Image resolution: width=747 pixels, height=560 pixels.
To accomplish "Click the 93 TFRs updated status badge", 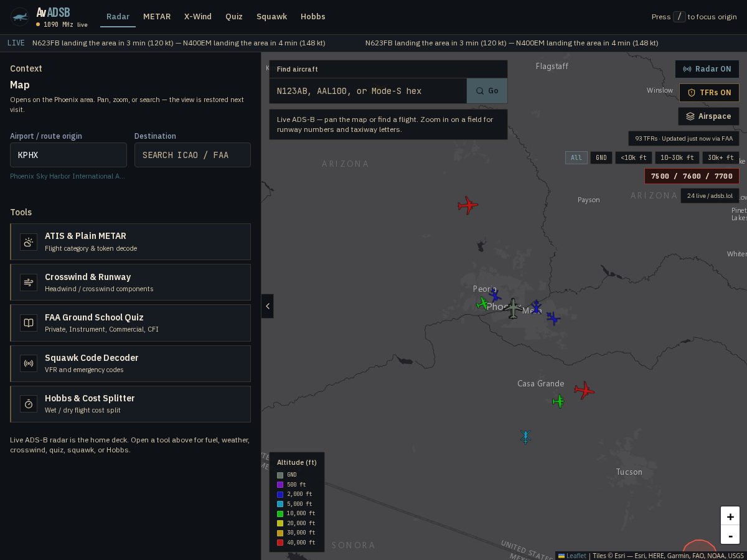I will [684, 139].
